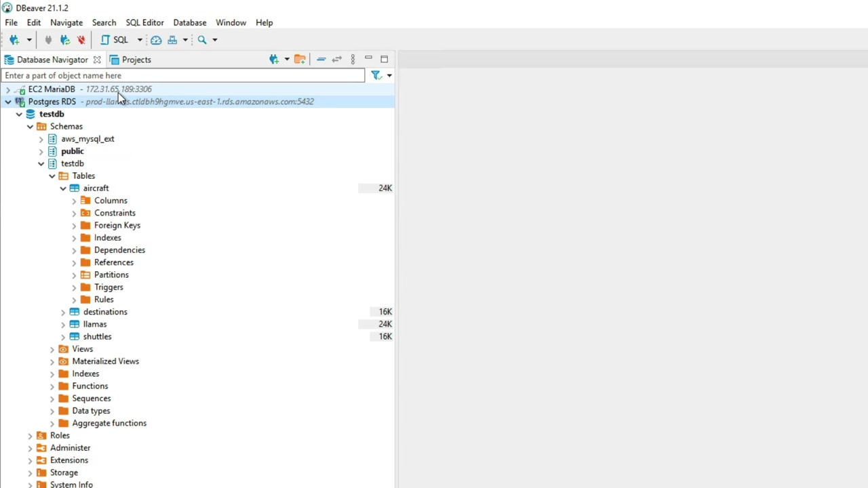868x488 pixels.
Task: Open the New Connection dropdown arrow in main toolbar
Action: pos(28,40)
